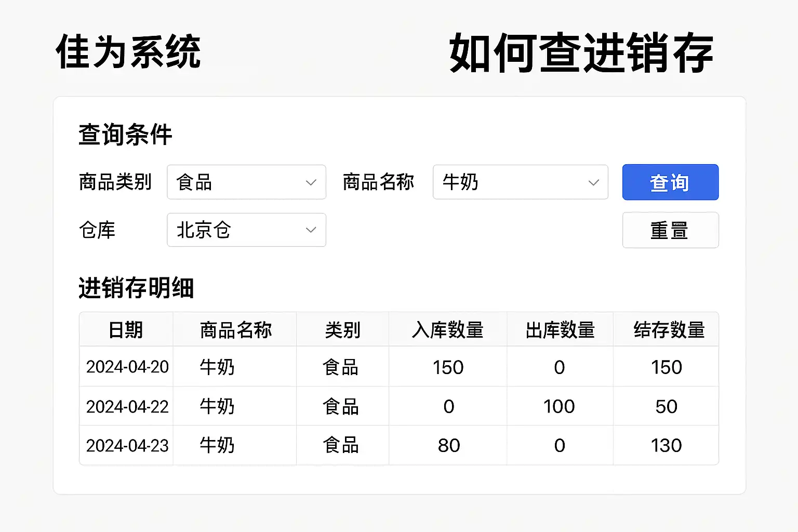Click the 重置 button
Viewport: 798px width, 532px height.
670,230
